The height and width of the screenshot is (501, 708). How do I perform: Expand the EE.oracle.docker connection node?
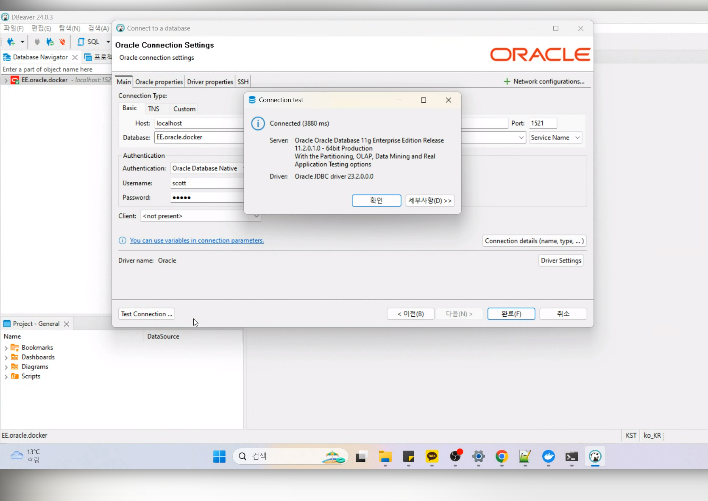pos(5,80)
